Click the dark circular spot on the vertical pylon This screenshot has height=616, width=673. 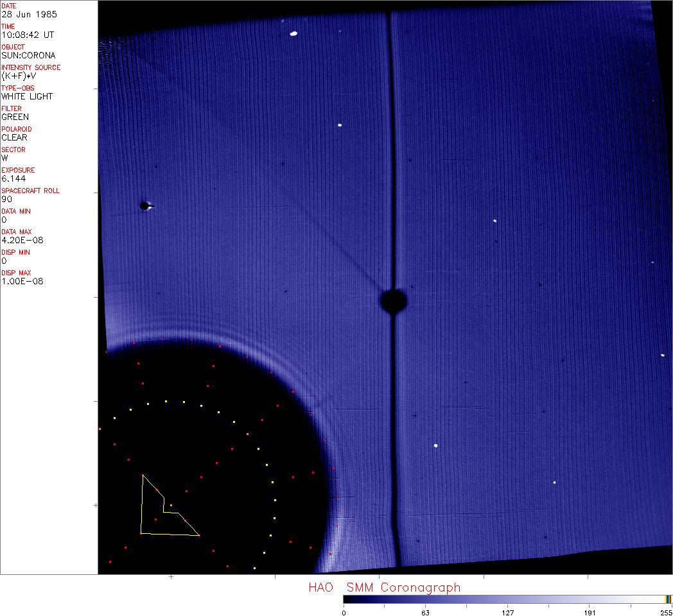[x=393, y=301]
